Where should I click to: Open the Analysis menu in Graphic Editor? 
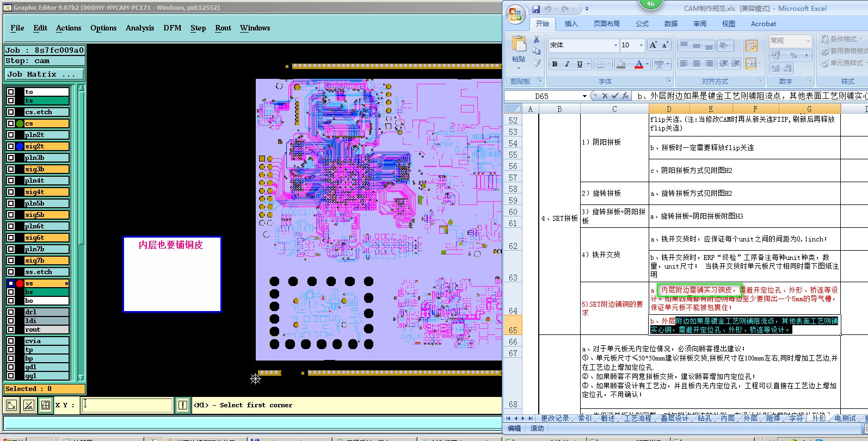(140, 28)
